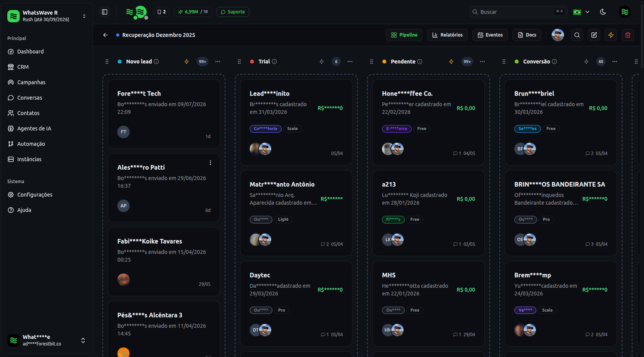The image size is (644, 357).
Task: Open the Ales****ro Patti card kebab menu
Action: pos(210,163)
